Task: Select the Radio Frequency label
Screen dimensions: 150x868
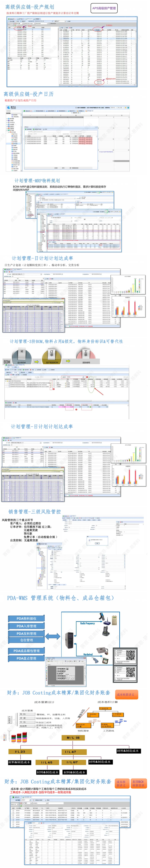Action: coord(87,623)
